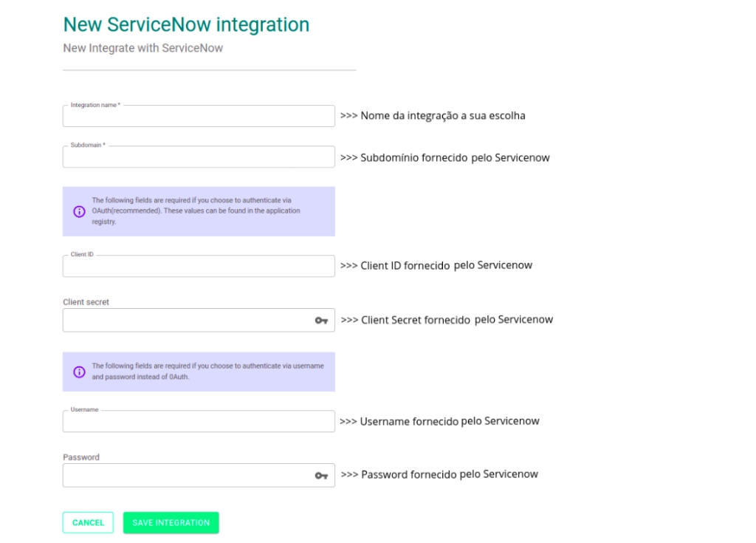Click into the Client ID field
The width and height of the screenshot is (756, 543).
(x=199, y=267)
